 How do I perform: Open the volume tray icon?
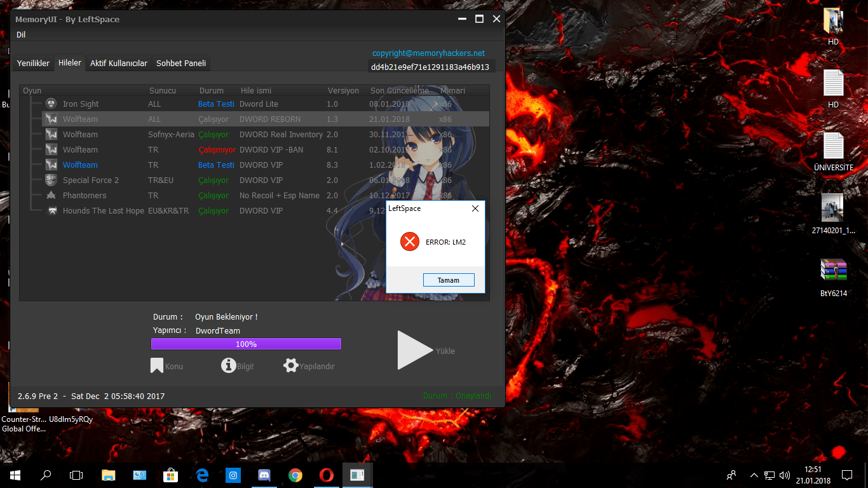point(785,475)
